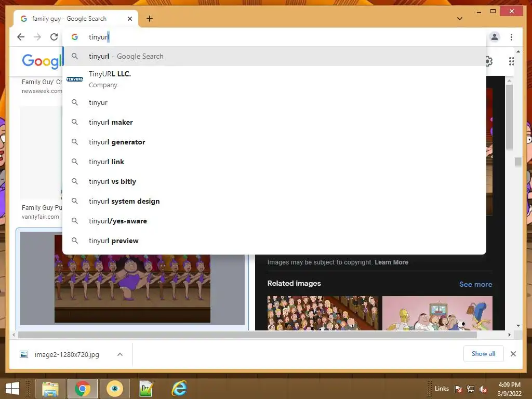Click the muted volume tray icon
Screen dimensions: 532x399
pyautogui.click(x=483, y=389)
